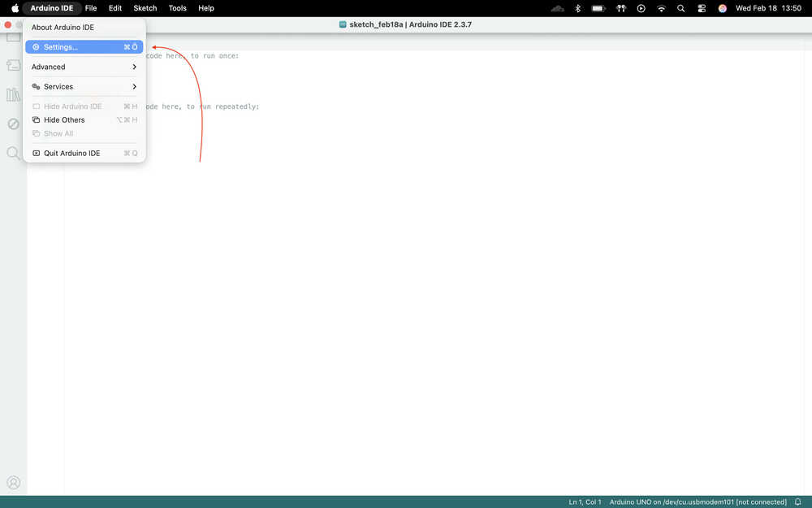Viewport: 812px width, 508px height.
Task: Open the Search panel in sidebar
Action: pyautogui.click(x=14, y=153)
